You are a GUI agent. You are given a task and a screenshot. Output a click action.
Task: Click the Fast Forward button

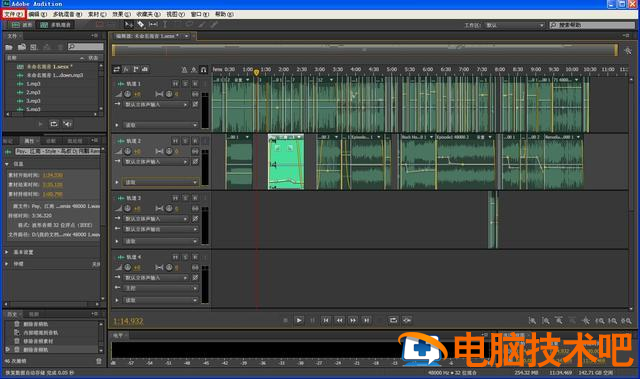[353, 321]
